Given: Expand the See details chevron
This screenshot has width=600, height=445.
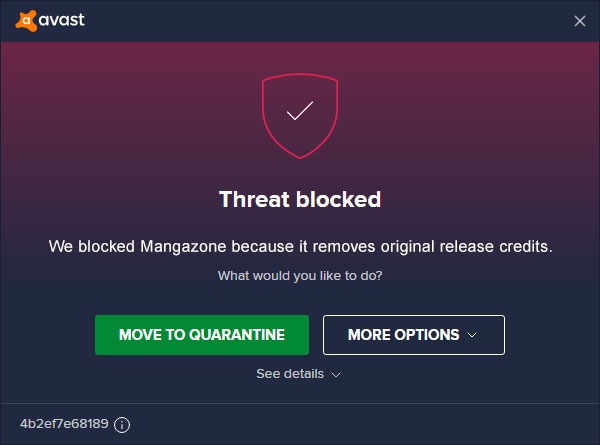Looking at the screenshot, I should point(336,374).
